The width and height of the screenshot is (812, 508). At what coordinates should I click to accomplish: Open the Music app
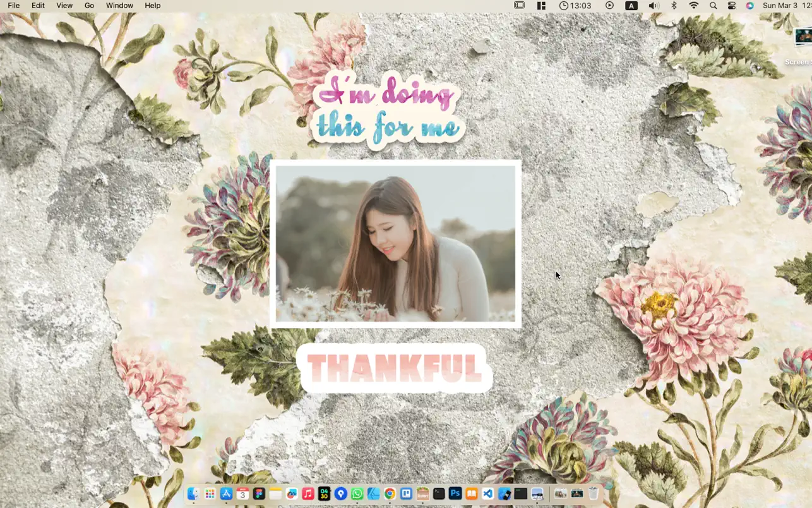coord(308,494)
